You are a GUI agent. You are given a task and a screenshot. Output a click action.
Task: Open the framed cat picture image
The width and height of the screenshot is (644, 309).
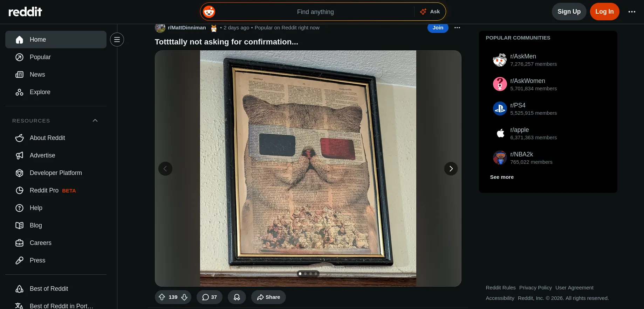(308, 168)
